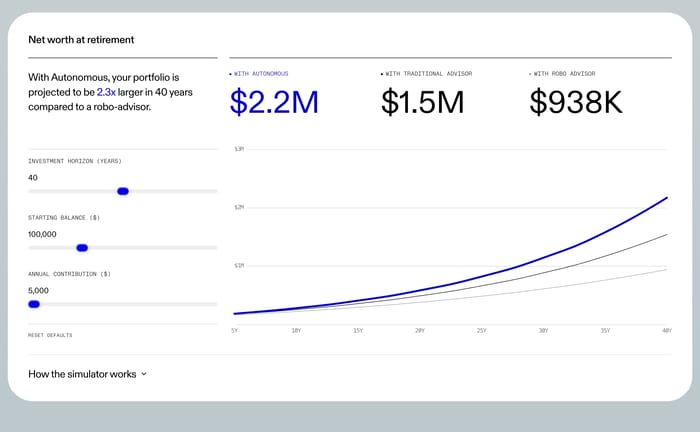The height and width of the screenshot is (432, 700).
Task: Click the 5Y axis label on chart
Action: [234, 331]
